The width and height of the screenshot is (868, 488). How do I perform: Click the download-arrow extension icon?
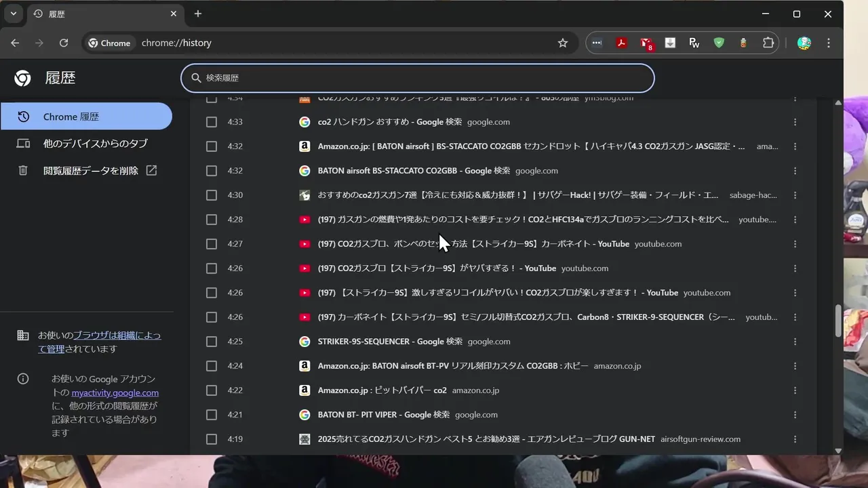[x=670, y=43]
